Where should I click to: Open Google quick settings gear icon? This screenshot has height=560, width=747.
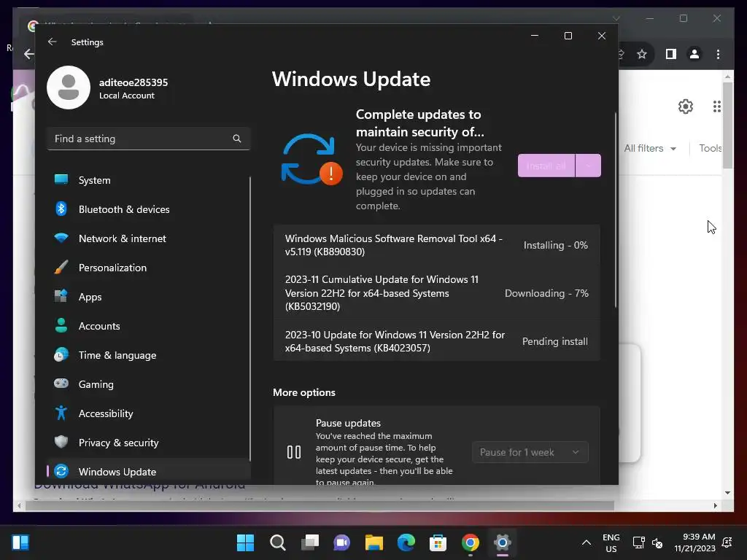click(686, 106)
